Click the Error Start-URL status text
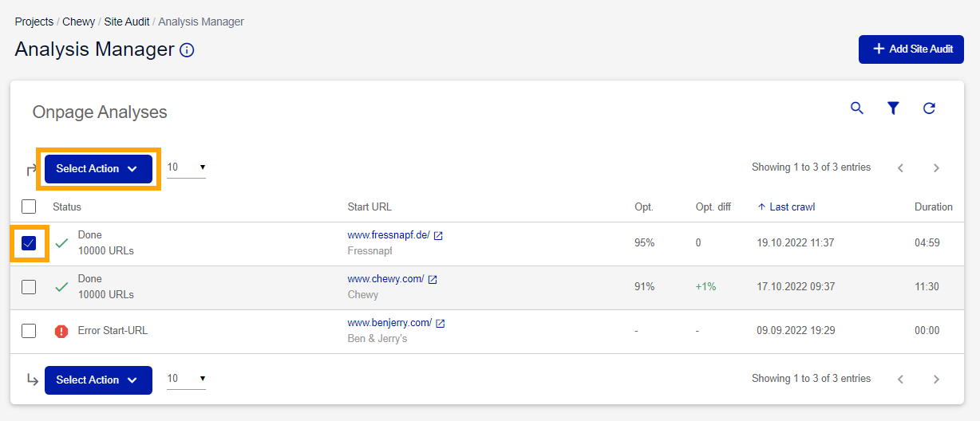This screenshot has height=421, width=980. (113, 330)
